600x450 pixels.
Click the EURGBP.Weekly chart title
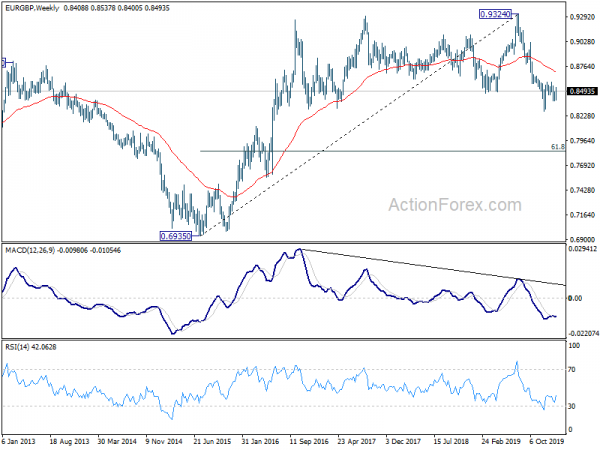[32, 8]
